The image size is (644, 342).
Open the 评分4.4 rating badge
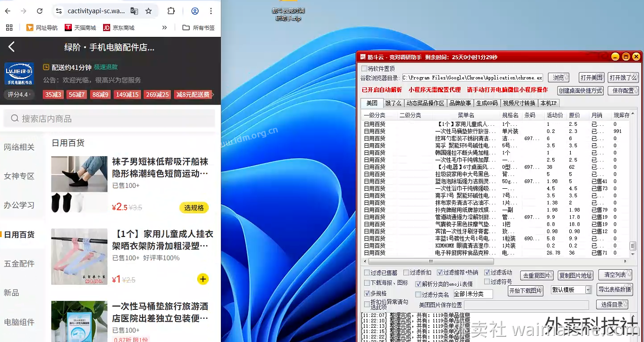19,95
